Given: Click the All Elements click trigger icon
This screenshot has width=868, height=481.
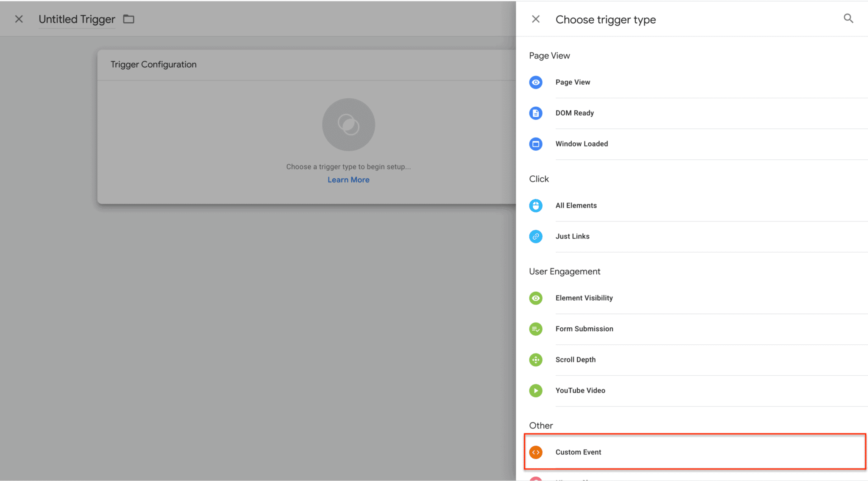Looking at the screenshot, I should pos(536,205).
